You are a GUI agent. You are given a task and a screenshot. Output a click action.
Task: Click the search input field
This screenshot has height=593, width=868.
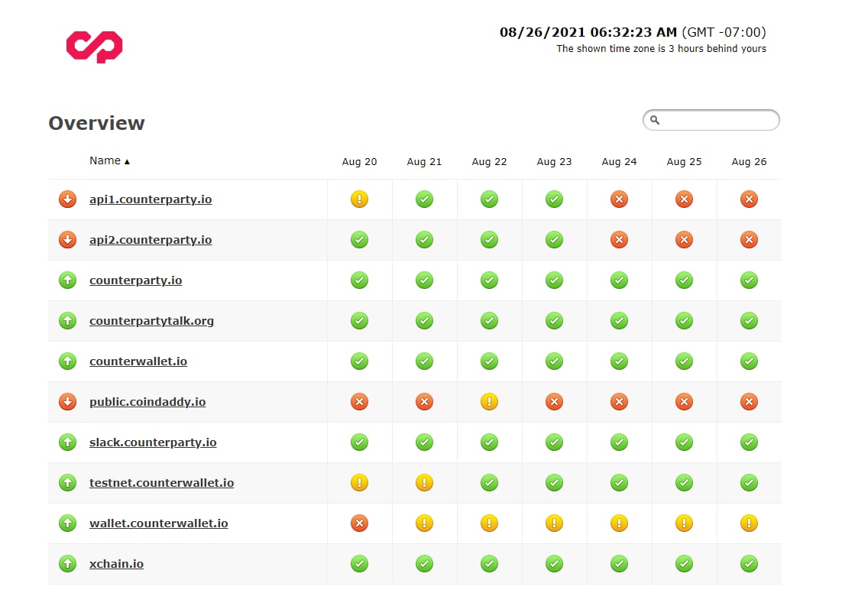coord(711,120)
